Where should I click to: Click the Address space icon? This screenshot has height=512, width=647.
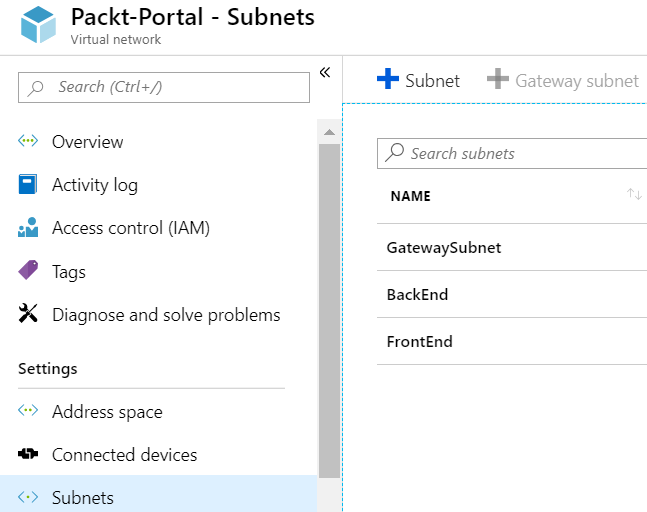point(28,410)
